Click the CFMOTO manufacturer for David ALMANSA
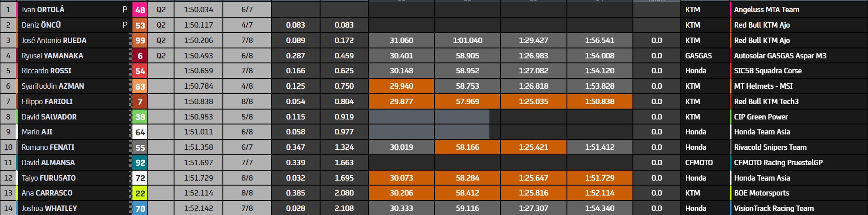This screenshot has height=215, width=868. pyautogui.click(x=699, y=162)
